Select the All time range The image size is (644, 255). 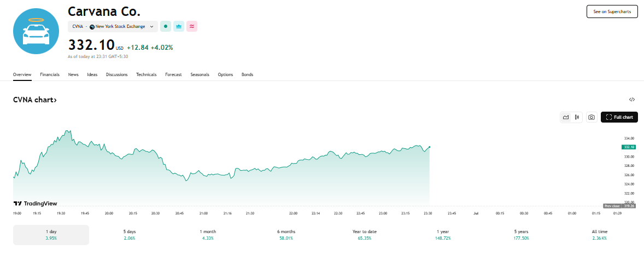coord(600,235)
